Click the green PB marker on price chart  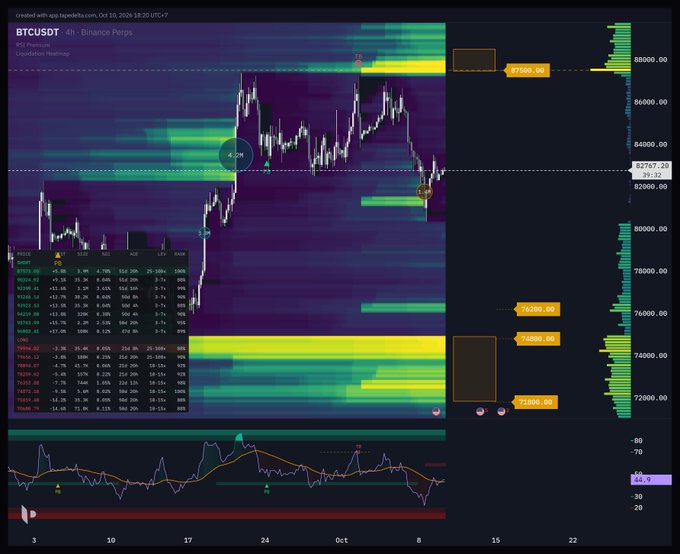click(267, 167)
